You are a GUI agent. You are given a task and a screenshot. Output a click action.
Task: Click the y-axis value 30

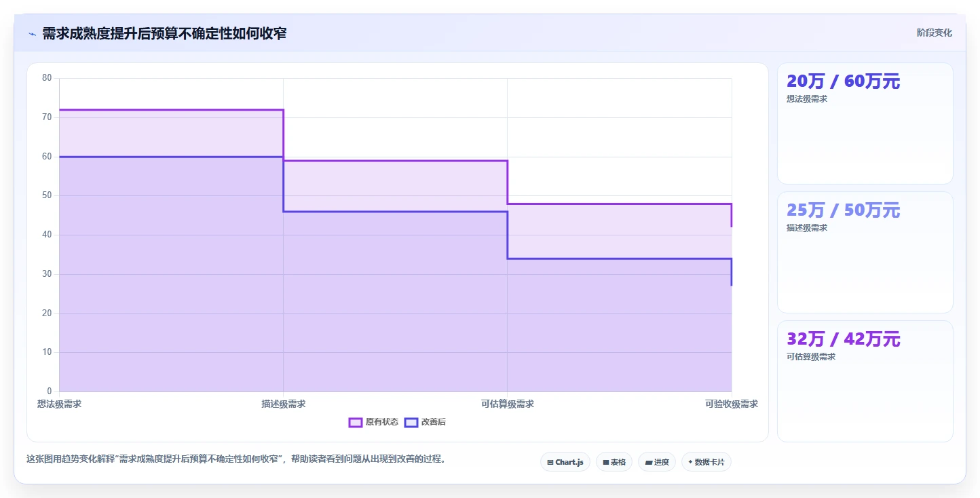click(47, 274)
